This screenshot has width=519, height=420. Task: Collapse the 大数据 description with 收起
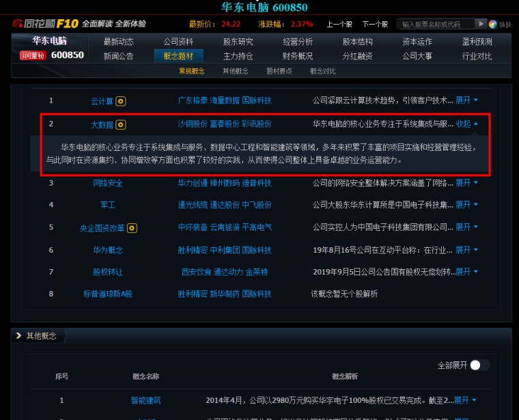click(466, 124)
